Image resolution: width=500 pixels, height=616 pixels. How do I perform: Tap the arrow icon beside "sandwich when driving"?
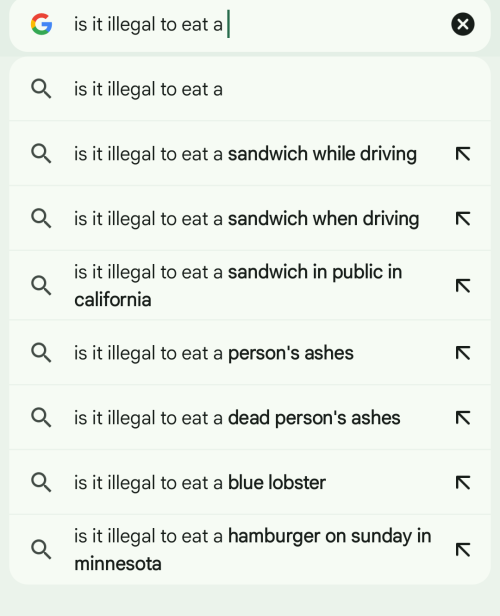click(x=463, y=218)
